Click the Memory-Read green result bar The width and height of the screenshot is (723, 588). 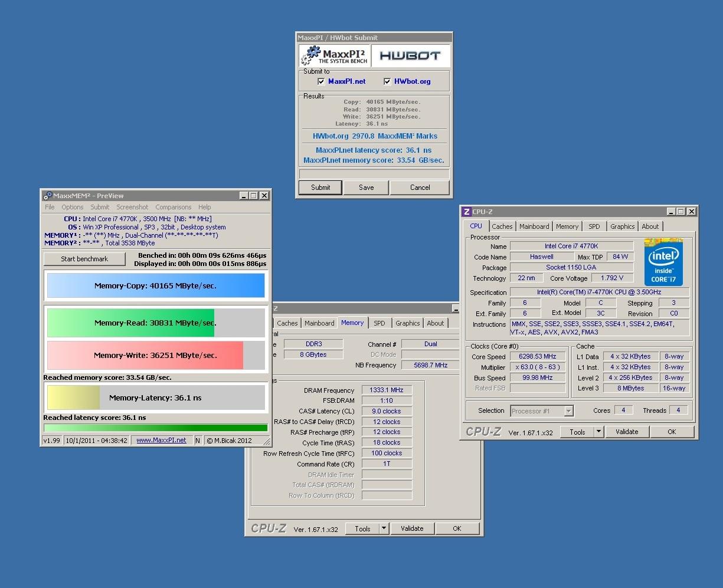coord(130,323)
